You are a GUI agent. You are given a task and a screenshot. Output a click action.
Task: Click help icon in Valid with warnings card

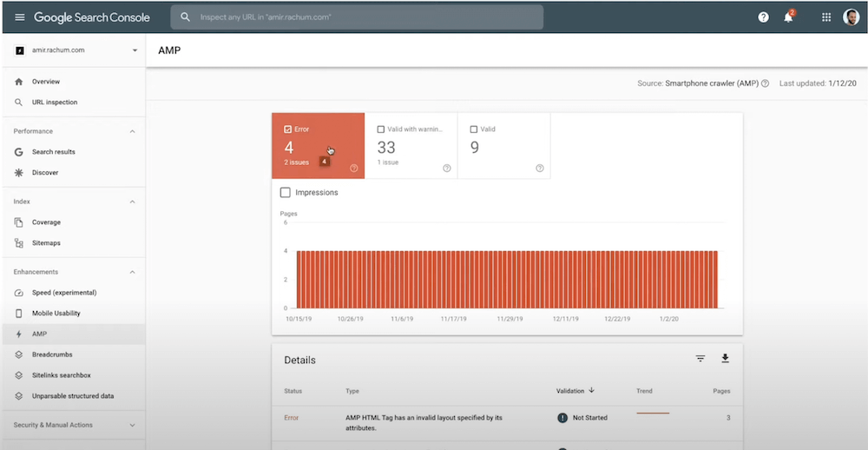pos(447,169)
